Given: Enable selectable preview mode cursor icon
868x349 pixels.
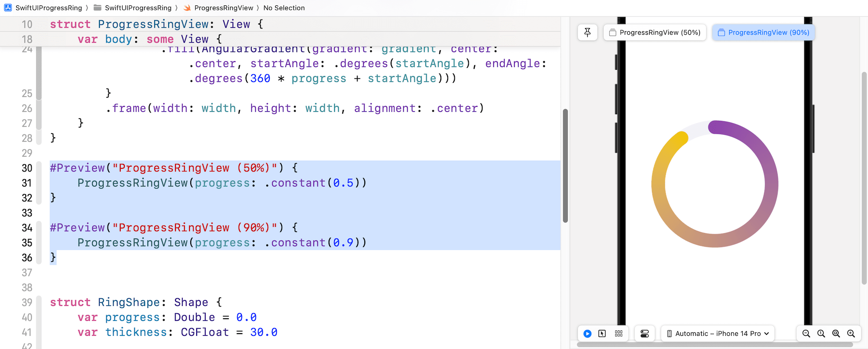Looking at the screenshot, I should click(602, 334).
